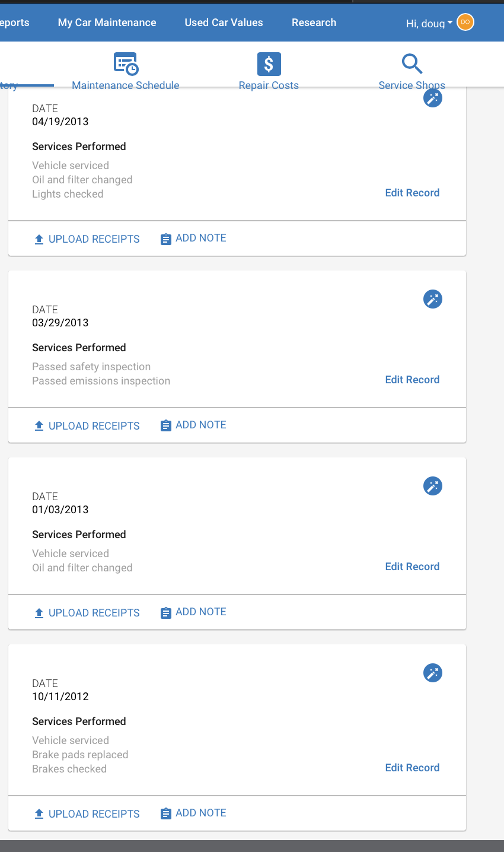
Task: Open the Service Shops magnifier icon
Action: 412,63
